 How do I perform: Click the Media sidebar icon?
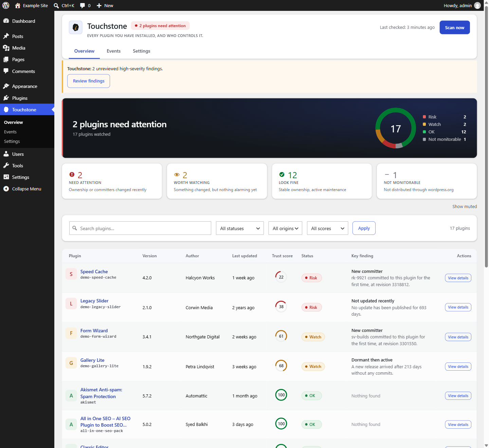(x=6, y=48)
